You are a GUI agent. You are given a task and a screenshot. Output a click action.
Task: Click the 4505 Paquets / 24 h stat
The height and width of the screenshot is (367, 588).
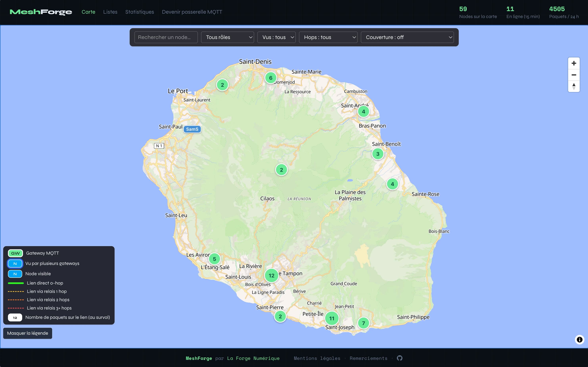564,12
